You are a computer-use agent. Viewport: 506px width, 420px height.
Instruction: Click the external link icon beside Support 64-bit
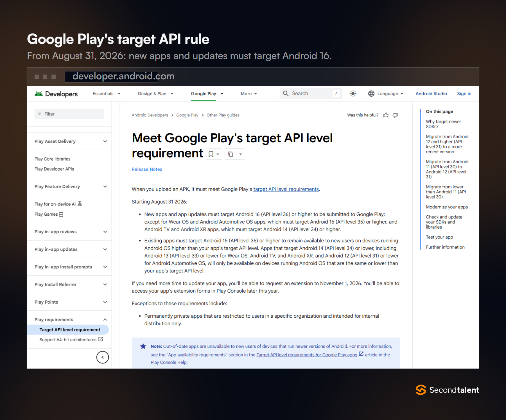[101, 339]
